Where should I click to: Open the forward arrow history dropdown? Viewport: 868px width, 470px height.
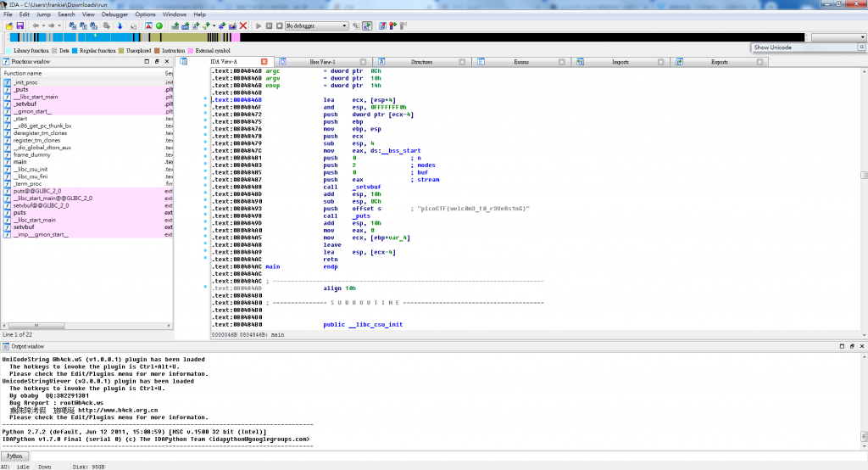(59, 26)
